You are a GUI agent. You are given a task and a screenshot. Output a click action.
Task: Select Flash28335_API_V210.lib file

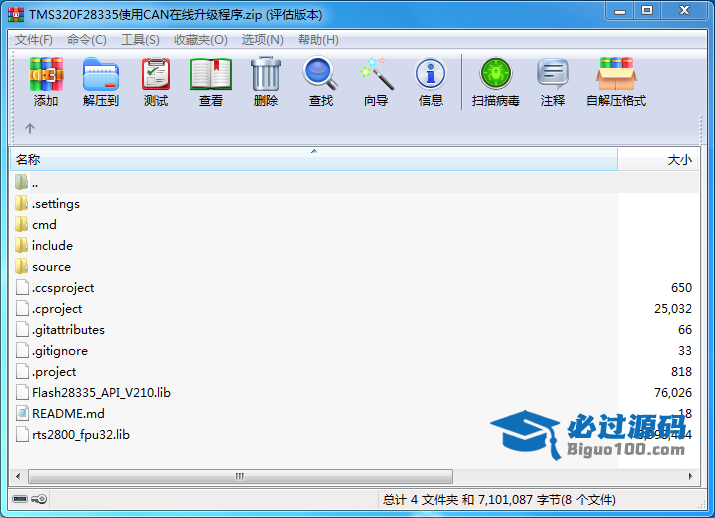coord(101,393)
